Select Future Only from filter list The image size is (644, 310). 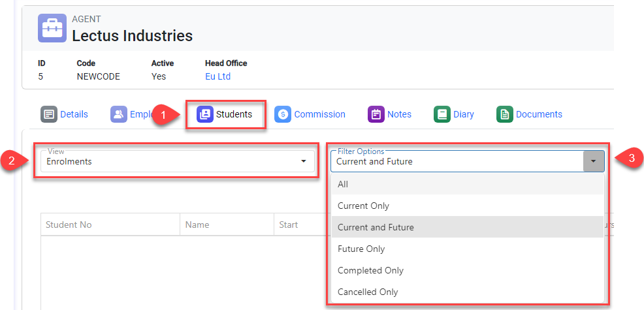[361, 249]
